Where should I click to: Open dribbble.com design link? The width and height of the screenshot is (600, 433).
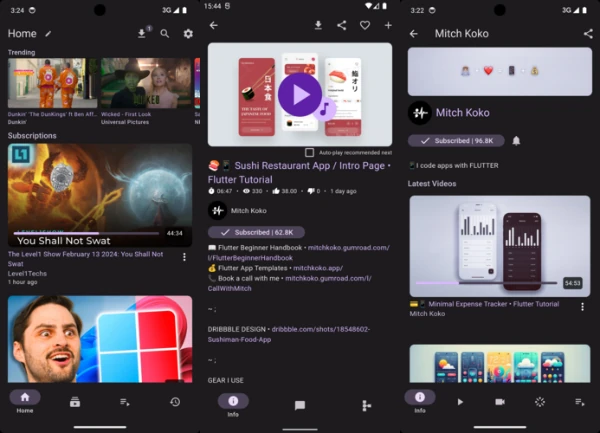click(x=289, y=334)
